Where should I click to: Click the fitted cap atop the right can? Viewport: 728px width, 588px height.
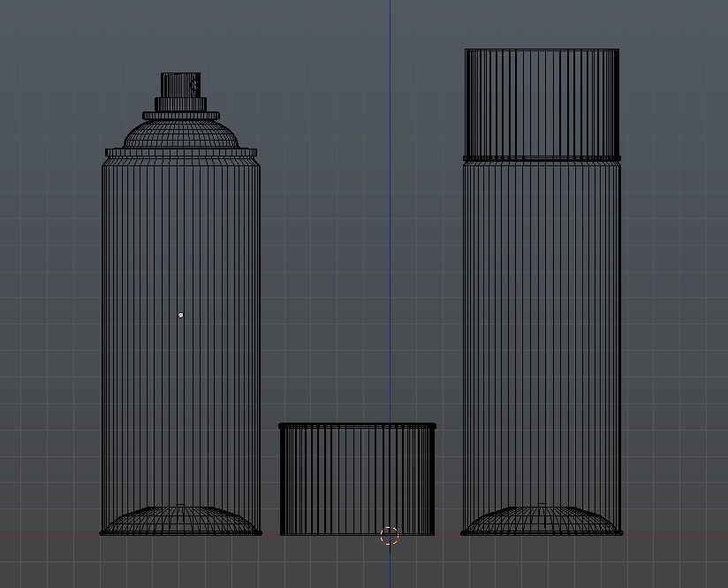click(x=542, y=104)
